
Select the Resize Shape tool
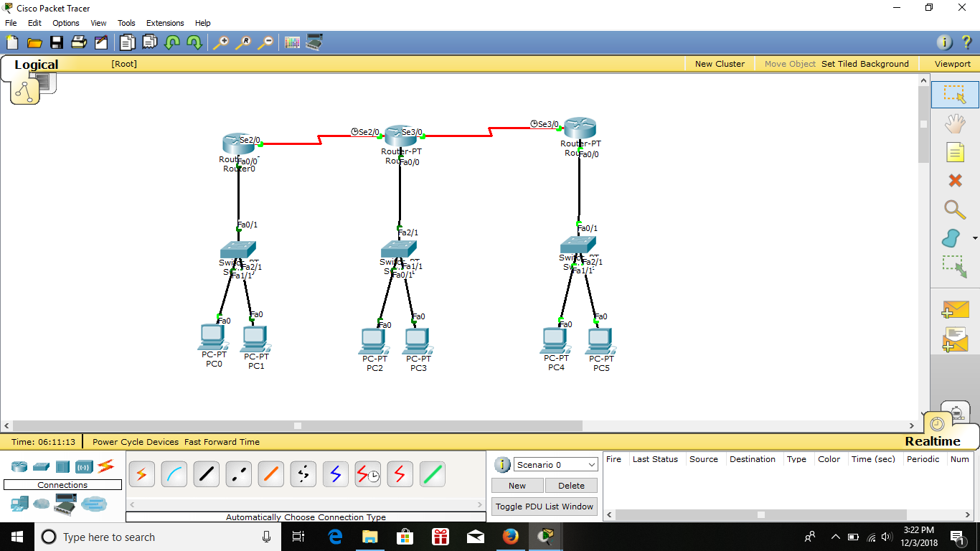(955, 267)
